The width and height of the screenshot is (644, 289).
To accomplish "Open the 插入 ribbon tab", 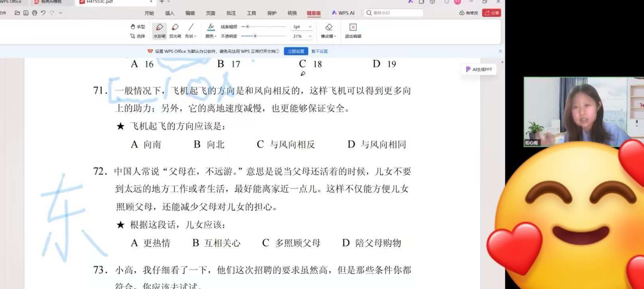I will tap(169, 13).
